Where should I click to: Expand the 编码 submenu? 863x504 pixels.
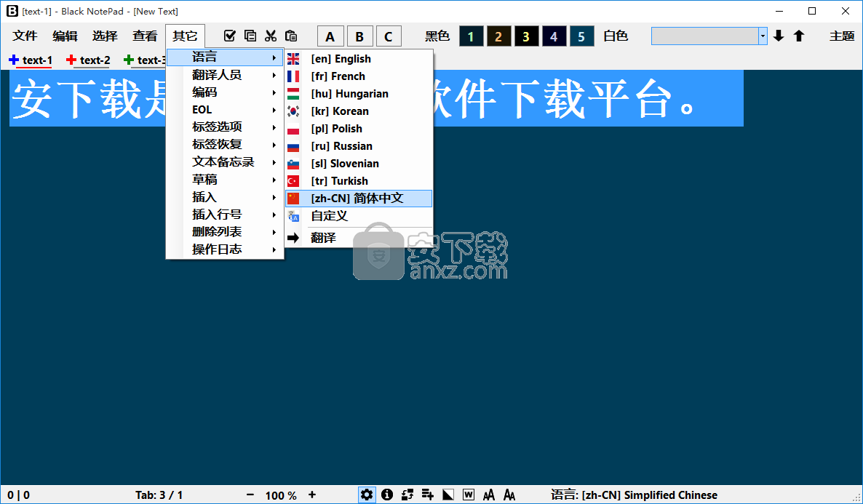225,92
